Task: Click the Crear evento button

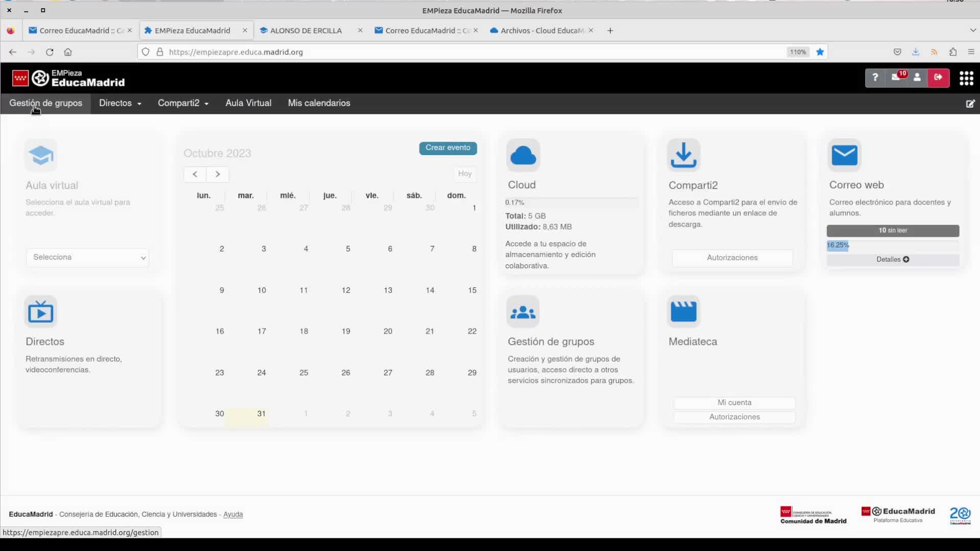Action: [x=448, y=148]
